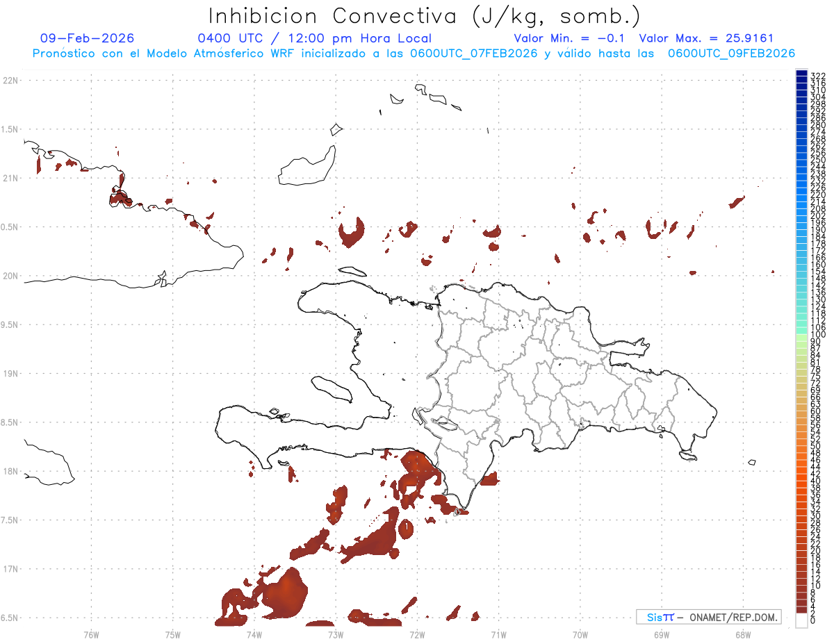Click the "71W" longitude label
The image size is (834, 644).
pyautogui.click(x=498, y=634)
